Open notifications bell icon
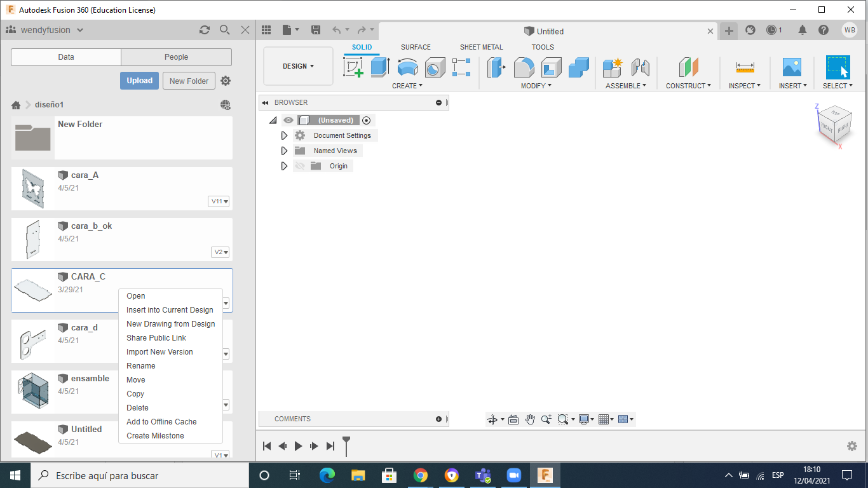The width and height of the screenshot is (868, 488). point(803,30)
